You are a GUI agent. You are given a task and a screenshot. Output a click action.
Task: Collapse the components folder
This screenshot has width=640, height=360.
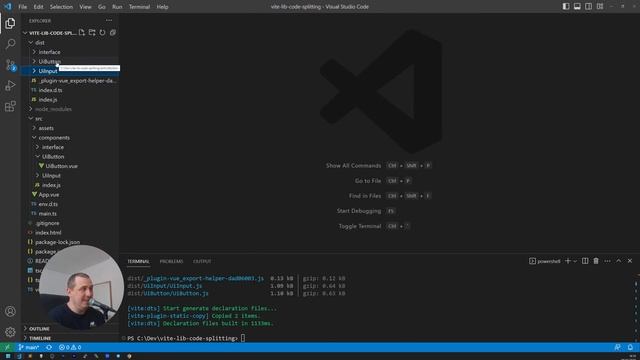[70, 138]
